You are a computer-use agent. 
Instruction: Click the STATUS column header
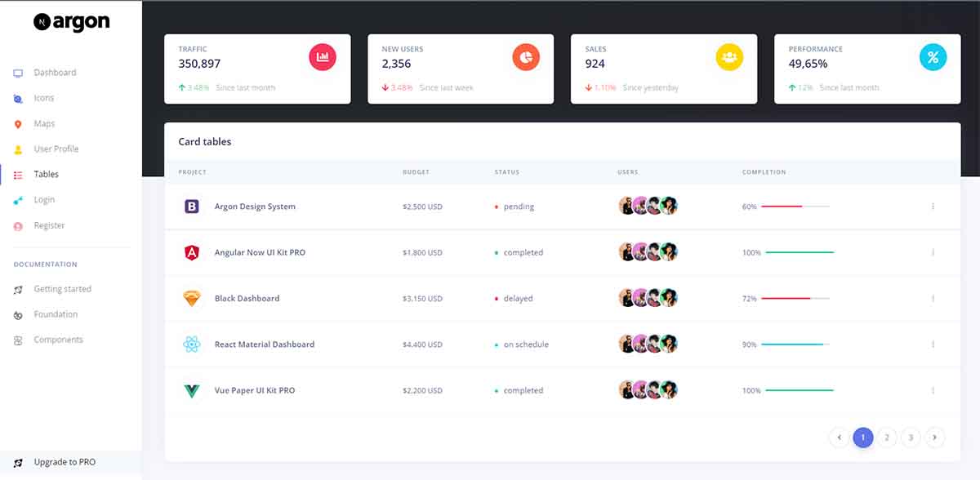click(x=507, y=172)
